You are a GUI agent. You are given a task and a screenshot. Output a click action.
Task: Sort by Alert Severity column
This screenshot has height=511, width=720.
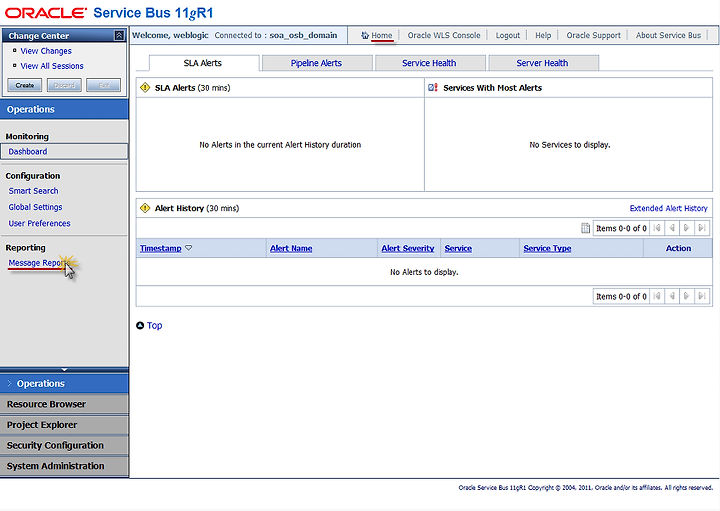pyautogui.click(x=408, y=248)
